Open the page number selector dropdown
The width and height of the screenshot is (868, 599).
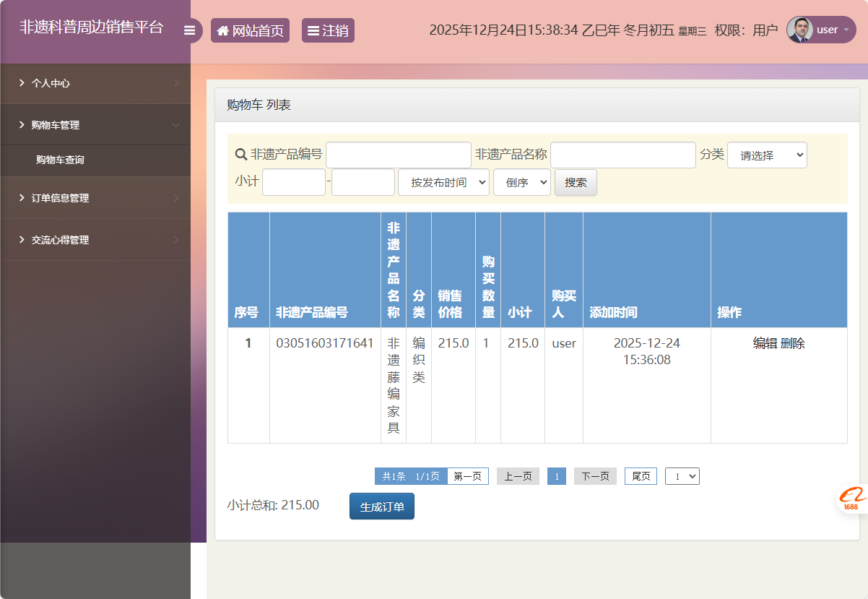click(682, 476)
